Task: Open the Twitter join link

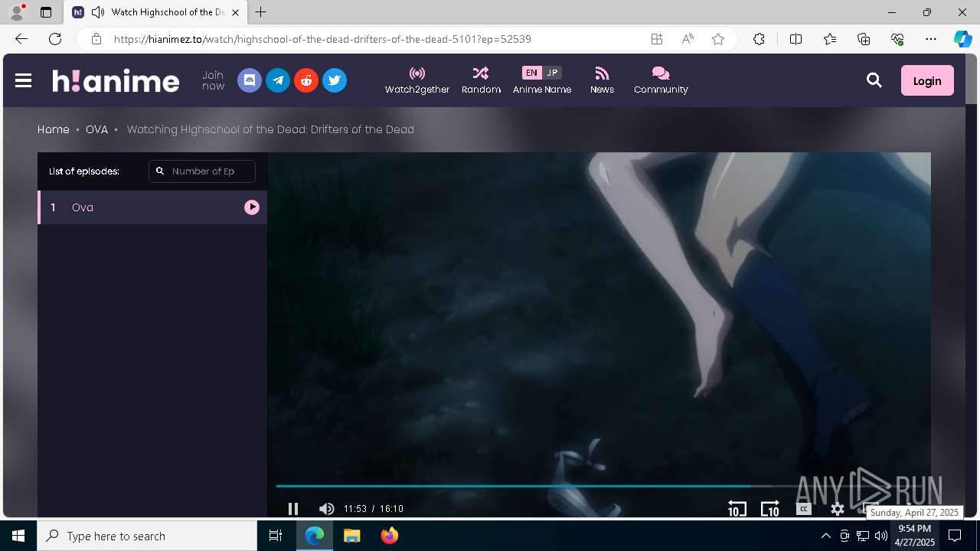Action: tap(335, 80)
